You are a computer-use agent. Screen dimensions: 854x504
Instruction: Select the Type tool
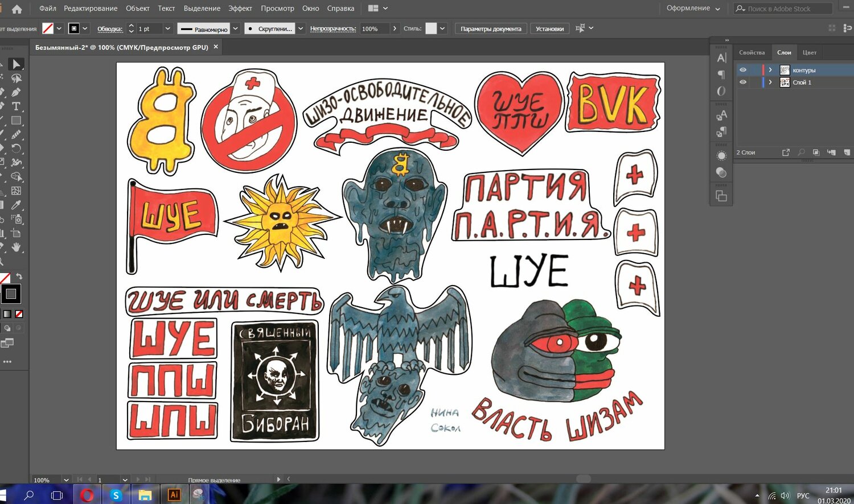[x=16, y=106]
